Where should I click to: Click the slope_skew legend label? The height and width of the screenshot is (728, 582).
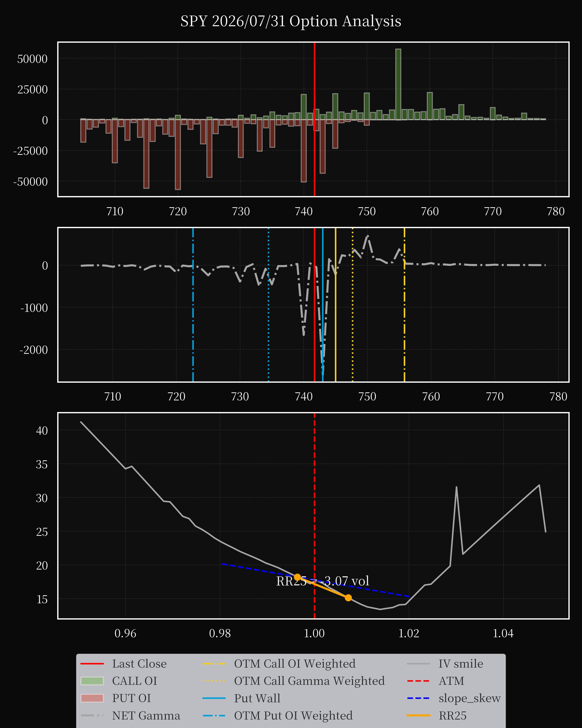point(470,698)
